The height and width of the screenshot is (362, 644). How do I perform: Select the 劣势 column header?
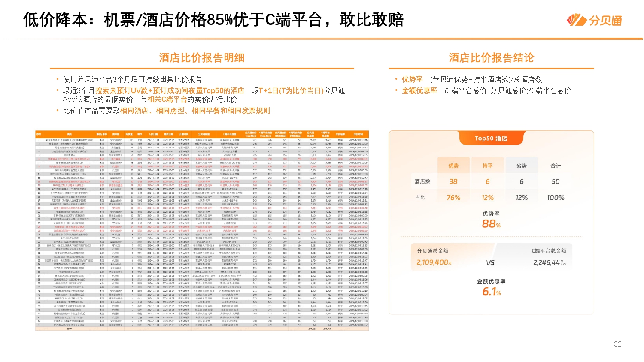point(521,165)
